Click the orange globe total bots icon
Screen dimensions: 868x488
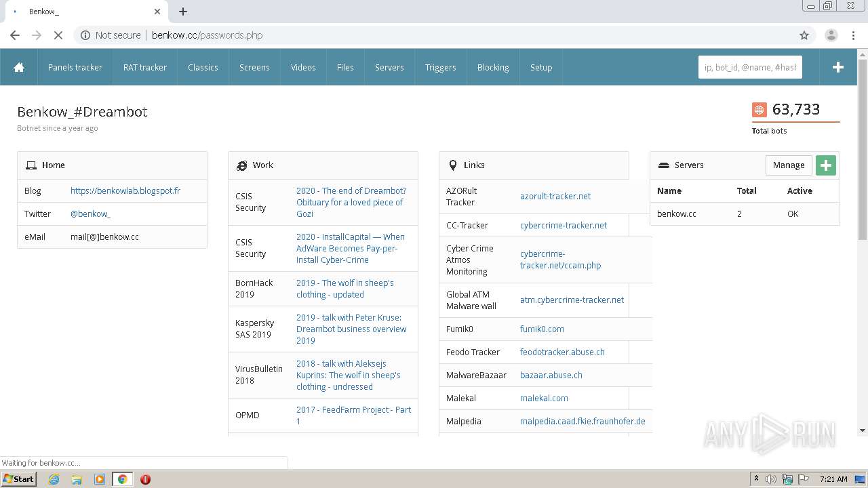coord(759,110)
